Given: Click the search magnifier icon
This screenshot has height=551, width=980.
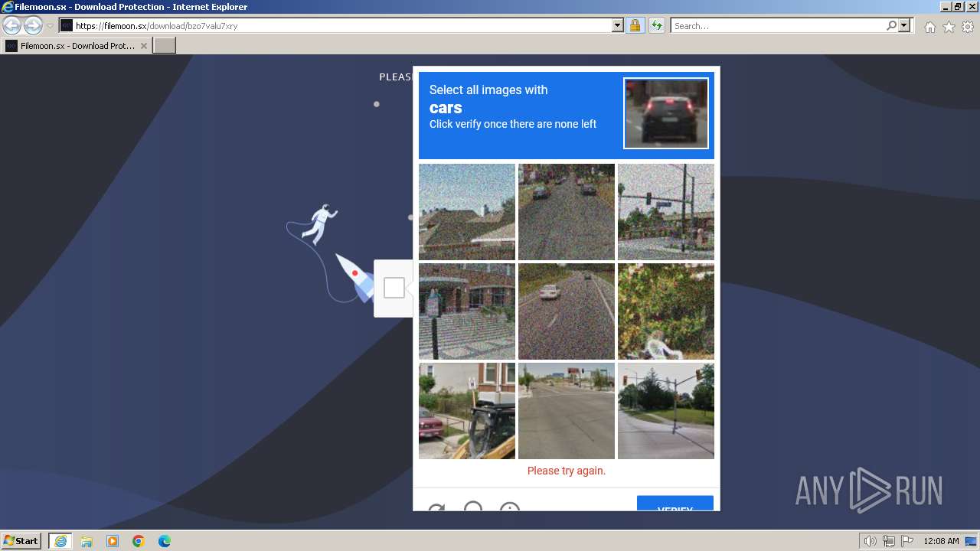Looking at the screenshot, I should [891, 26].
